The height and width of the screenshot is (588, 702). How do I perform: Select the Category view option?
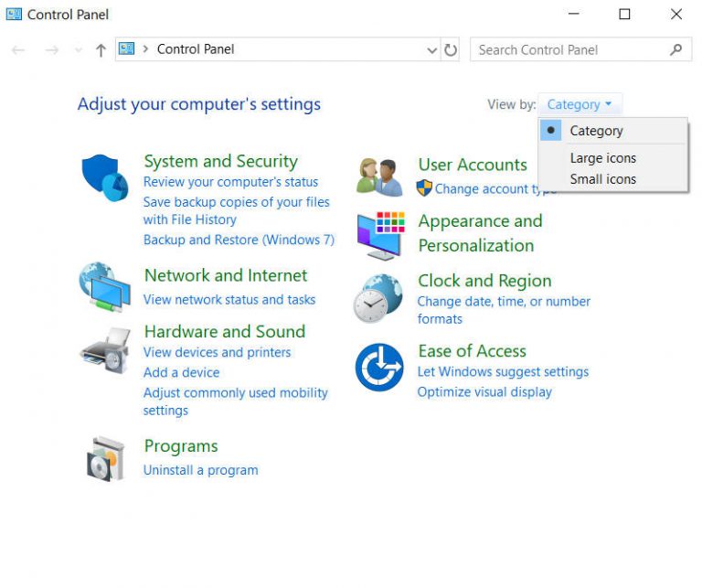596,131
